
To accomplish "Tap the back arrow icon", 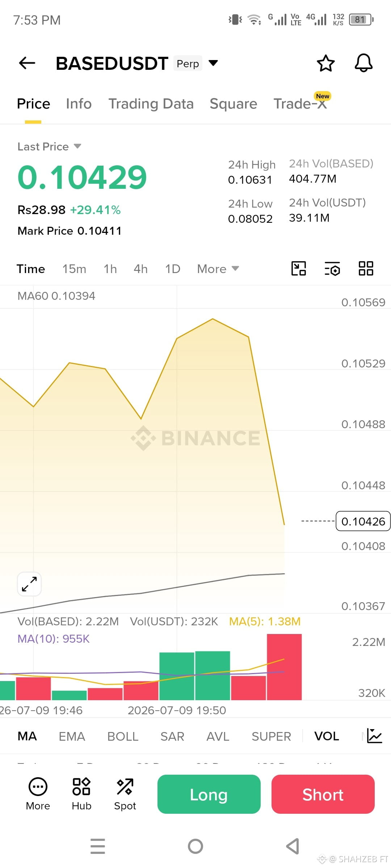I will pyautogui.click(x=27, y=63).
